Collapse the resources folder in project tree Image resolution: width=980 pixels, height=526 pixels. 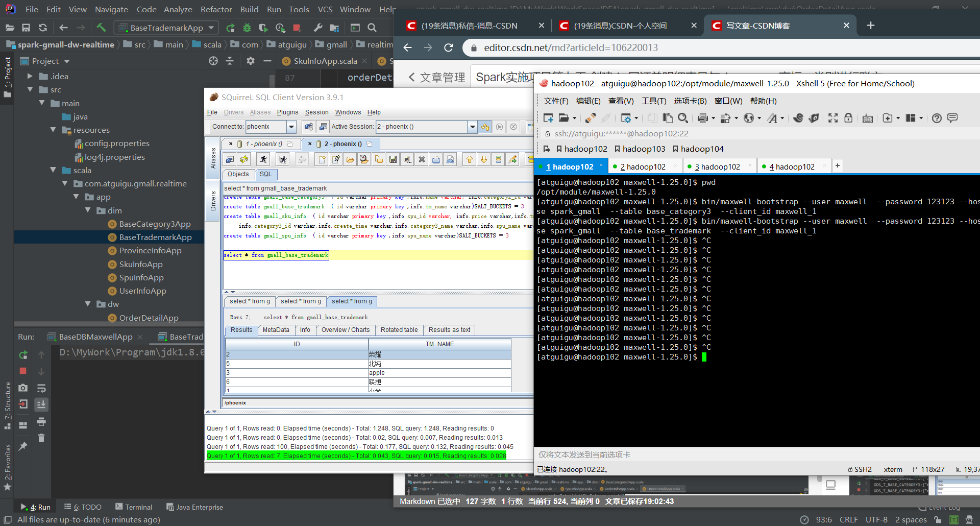click(53, 130)
